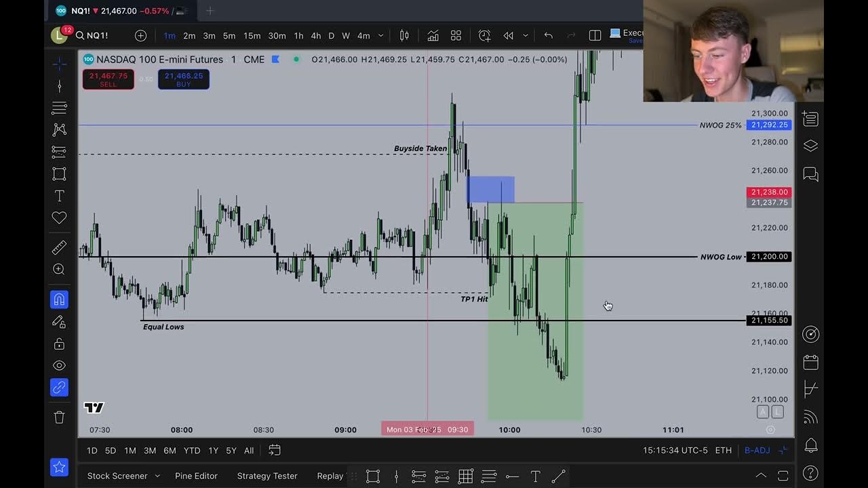Open the Strategy Tester tab

pos(267,476)
